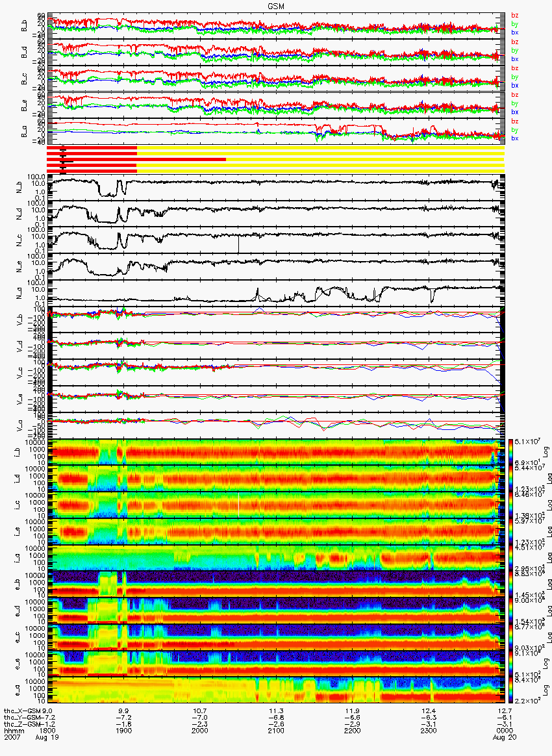
Task: Click the GSM plot title
Action: click(276, 6)
